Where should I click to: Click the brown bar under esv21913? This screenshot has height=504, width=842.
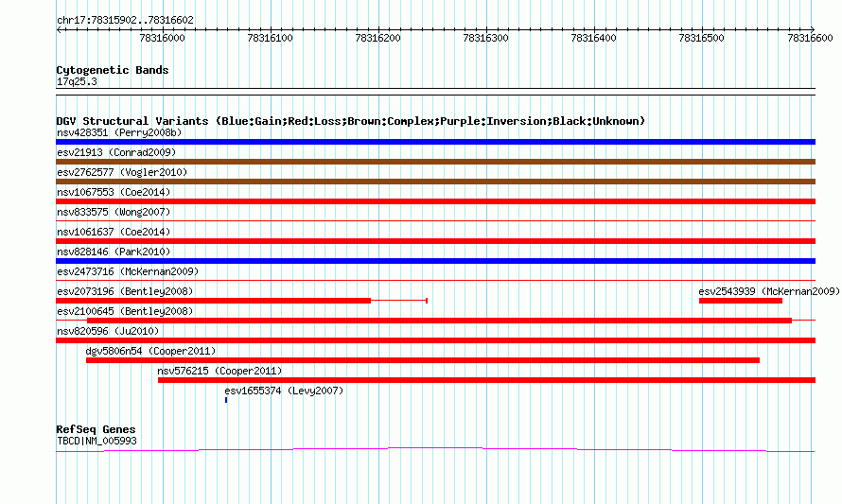435,162
